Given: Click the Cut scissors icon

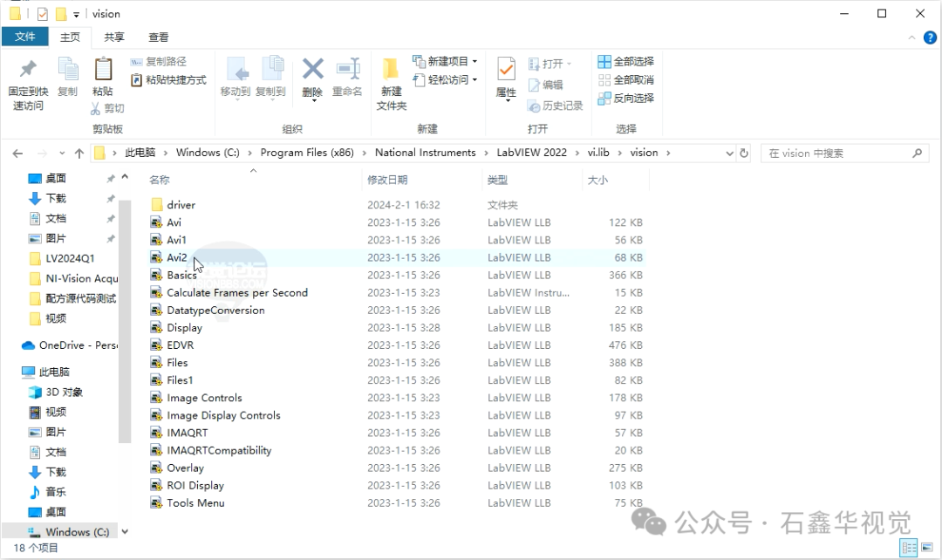Looking at the screenshot, I should point(96,108).
